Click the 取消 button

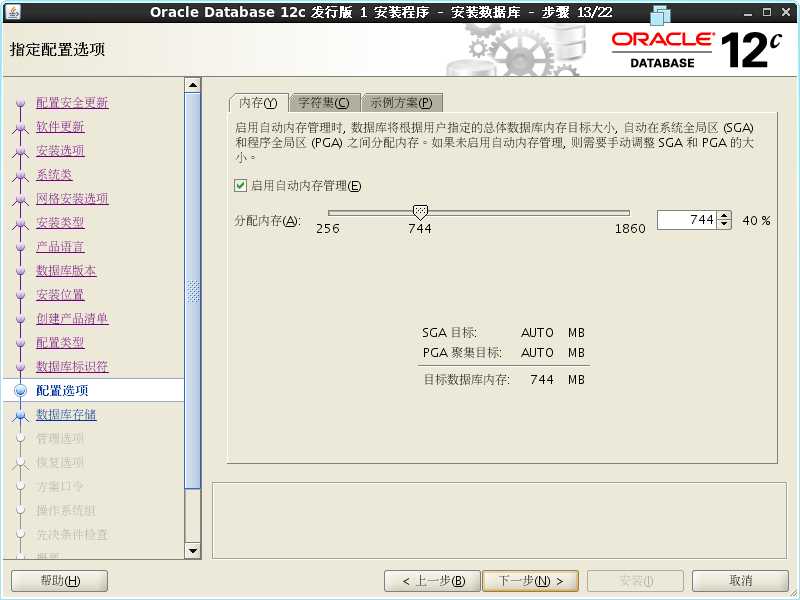click(x=740, y=581)
